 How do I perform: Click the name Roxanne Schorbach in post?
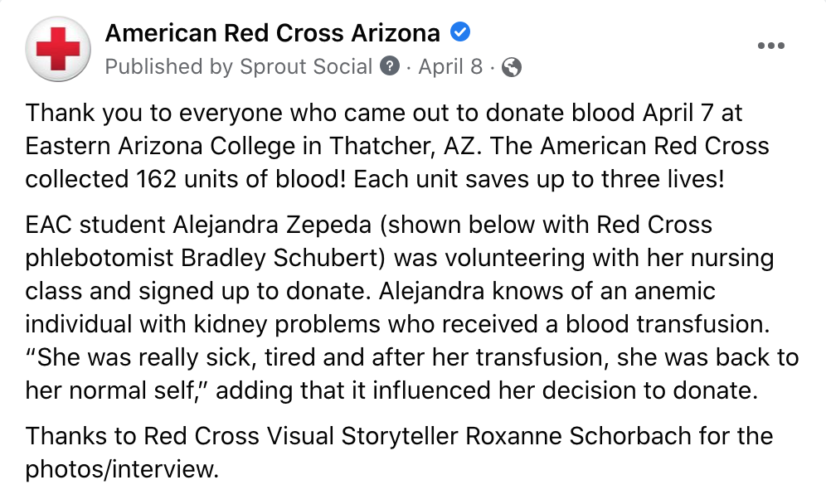(578, 436)
